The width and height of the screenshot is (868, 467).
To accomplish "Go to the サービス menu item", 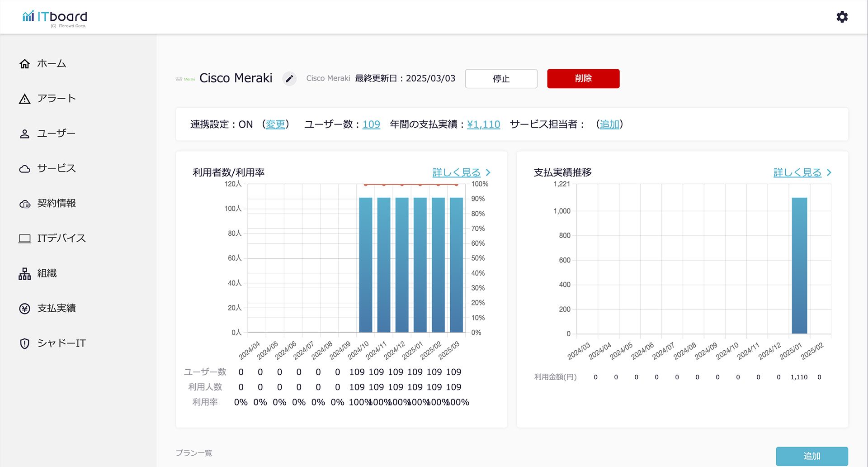I will [57, 168].
